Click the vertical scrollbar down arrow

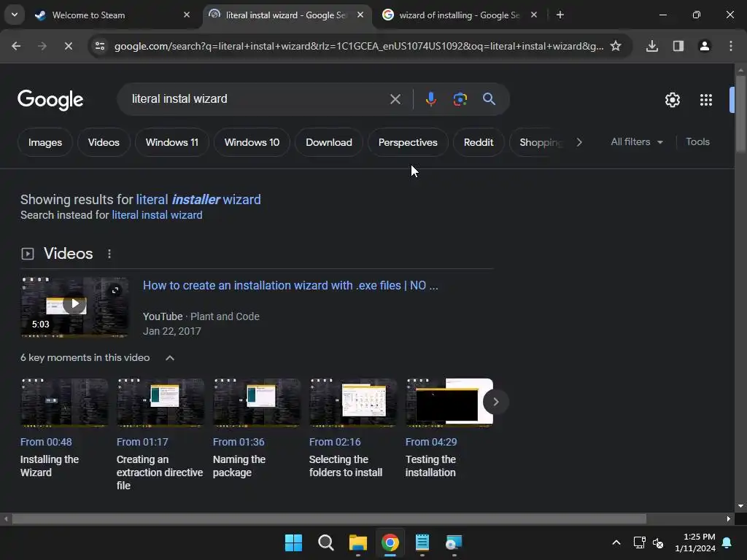coord(740,506)
